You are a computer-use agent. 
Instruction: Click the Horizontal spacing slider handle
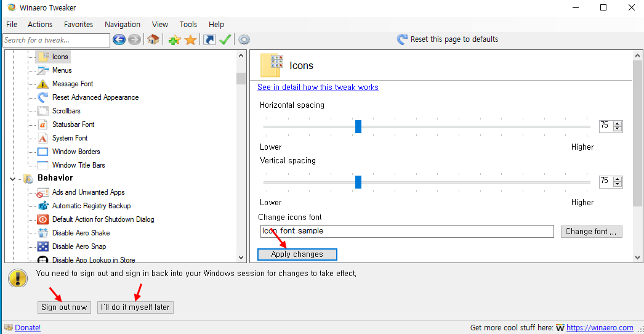coord(358,127)
